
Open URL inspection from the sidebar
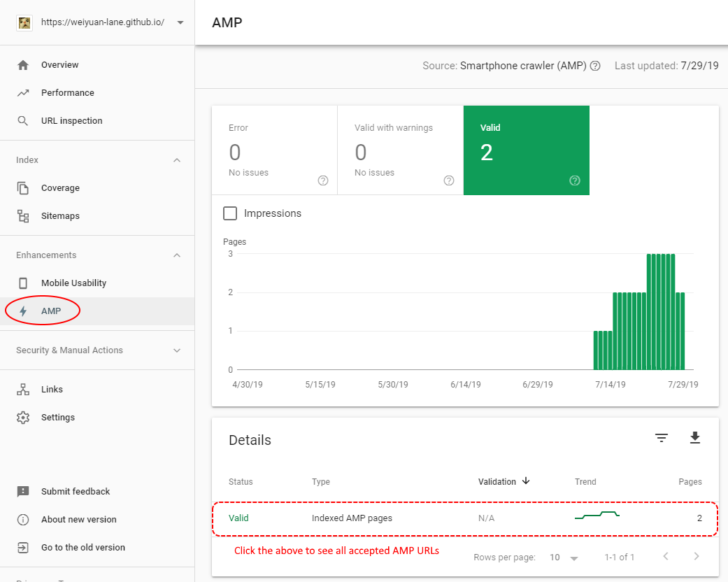[x=71, y=121]
